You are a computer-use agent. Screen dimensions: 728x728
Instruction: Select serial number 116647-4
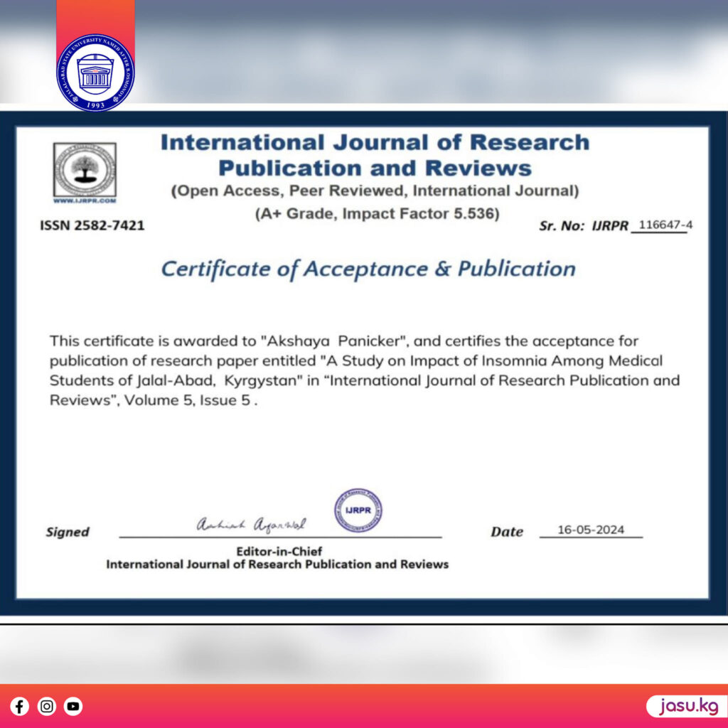665,225
